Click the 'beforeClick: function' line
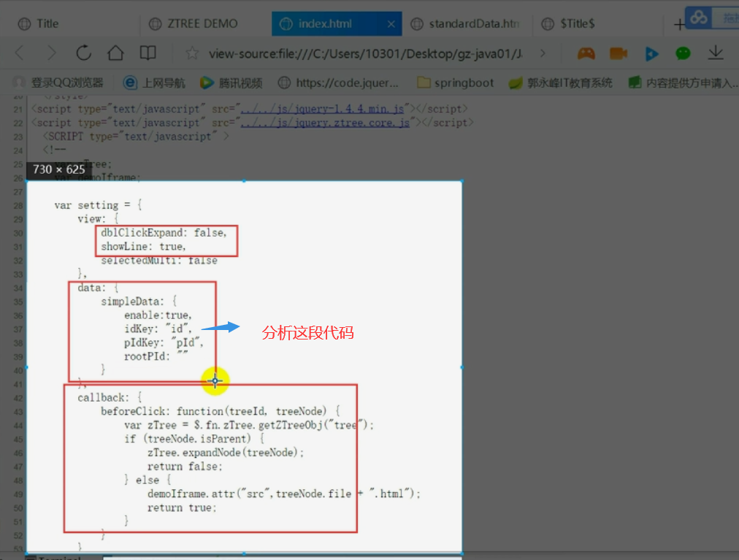Viewport: 739px width, 560px height. pos(221,412)
